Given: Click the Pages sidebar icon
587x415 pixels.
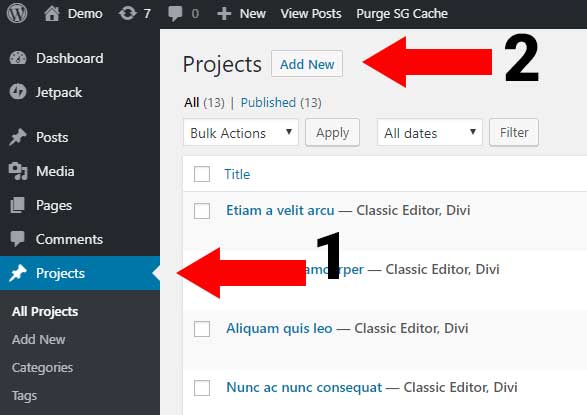Looking at the screenshot, I should coord(18,205).
